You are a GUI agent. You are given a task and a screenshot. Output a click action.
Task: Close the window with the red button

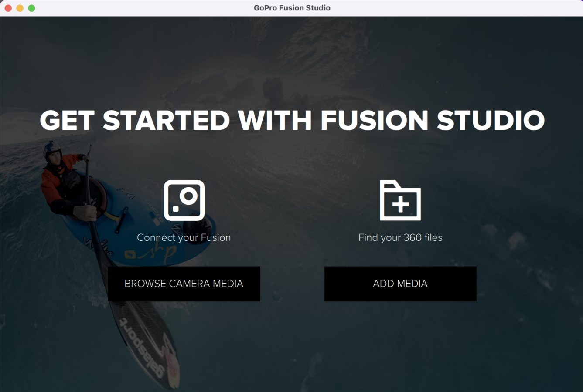[8, 8]
